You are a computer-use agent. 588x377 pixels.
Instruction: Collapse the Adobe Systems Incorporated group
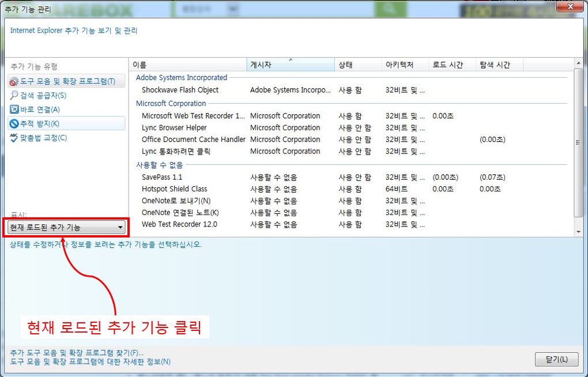click(x=182, y=78)
